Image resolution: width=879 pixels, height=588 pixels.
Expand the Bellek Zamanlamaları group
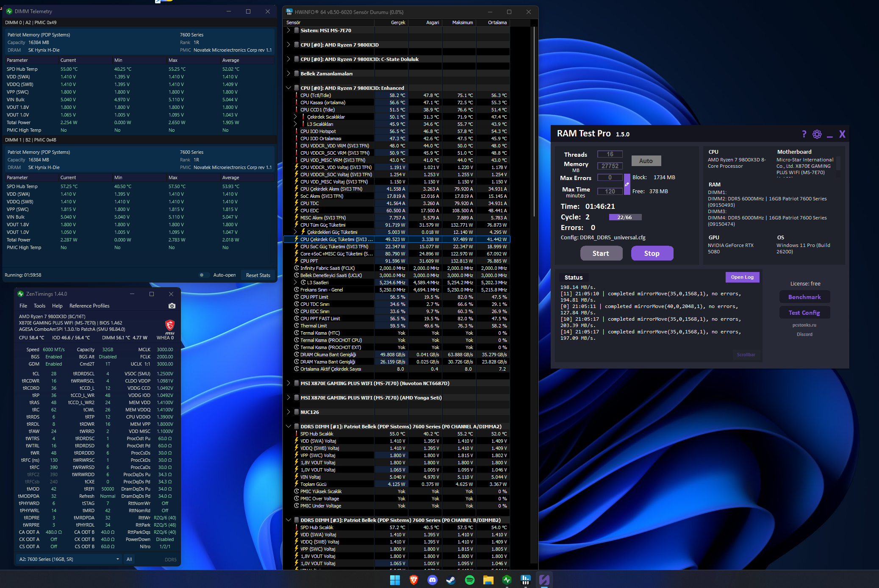288,74
